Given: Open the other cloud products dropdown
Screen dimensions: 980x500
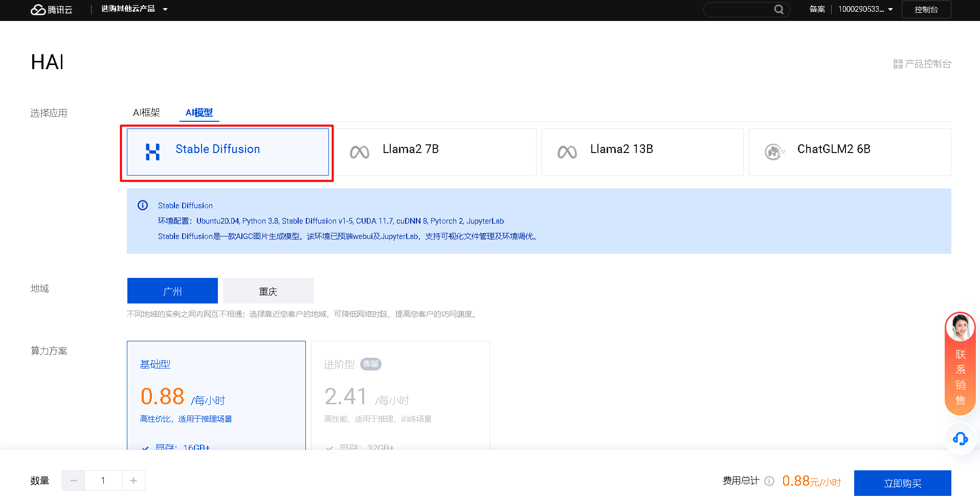Looking at the screenshot, I should click(134, 9).
